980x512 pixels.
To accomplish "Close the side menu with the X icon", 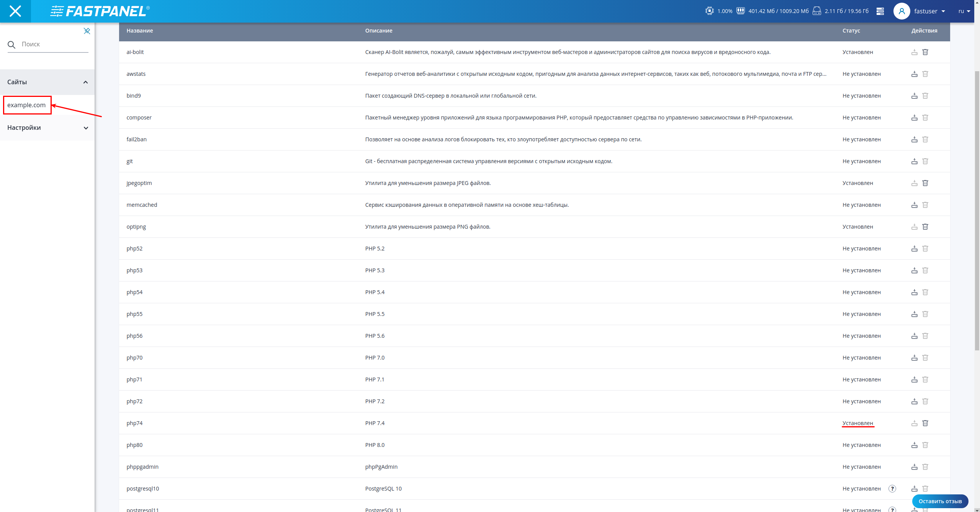I will [x=15, y=11].
